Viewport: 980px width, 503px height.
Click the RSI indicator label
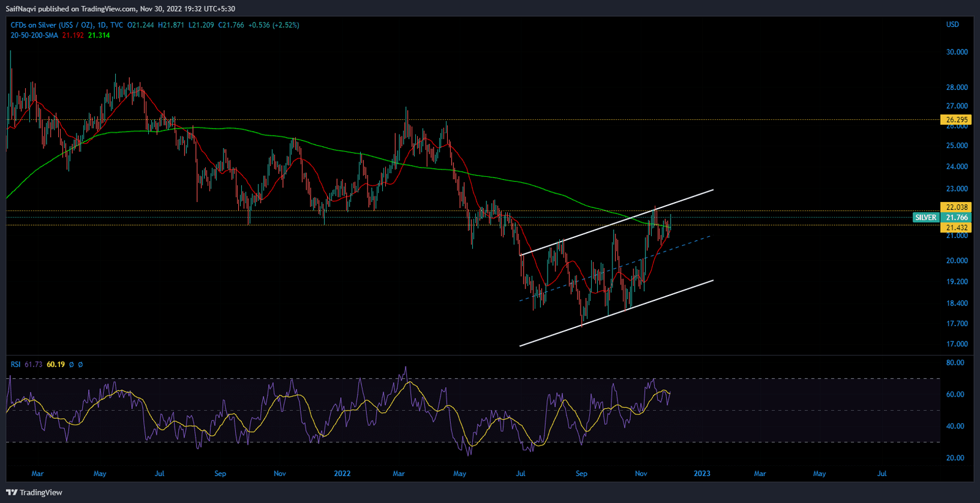15,365
